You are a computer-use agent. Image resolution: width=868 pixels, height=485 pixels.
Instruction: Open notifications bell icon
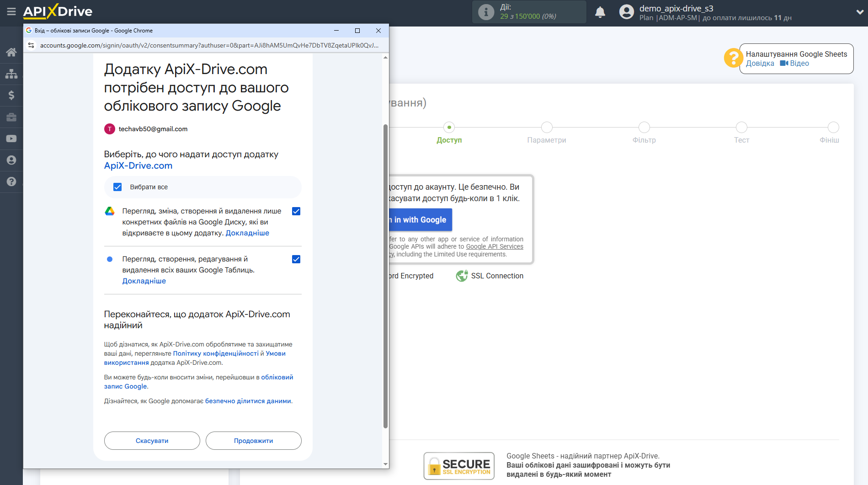pyautogui.click(x=600, y=12)
